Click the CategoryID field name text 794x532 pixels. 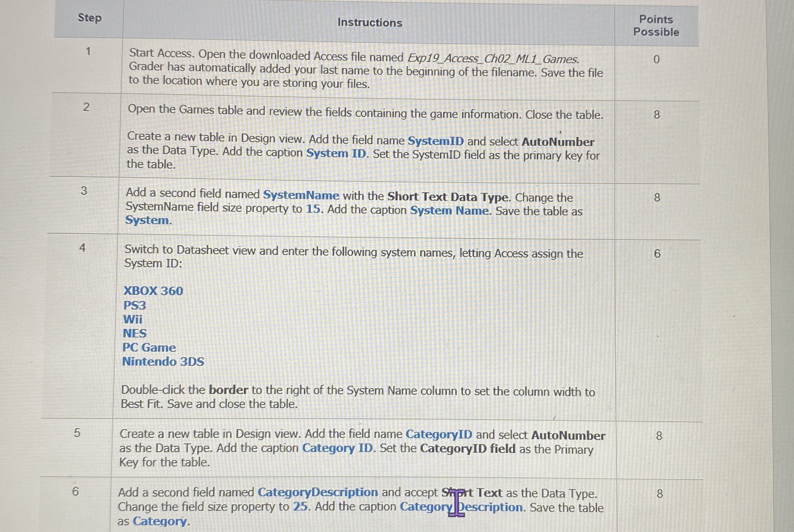click(439, 434)
